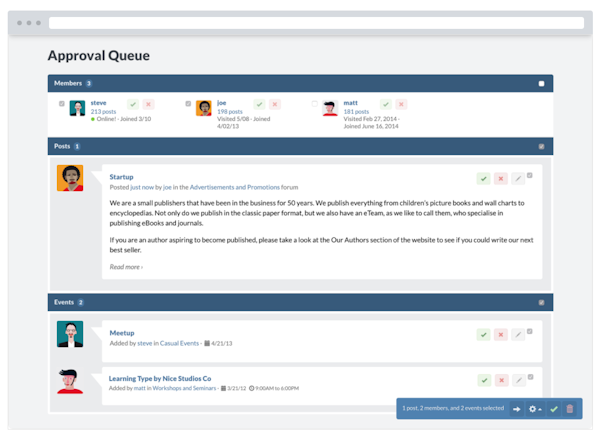
Task: Check the checkbox beside matt
Action: [x=315, y=103]
